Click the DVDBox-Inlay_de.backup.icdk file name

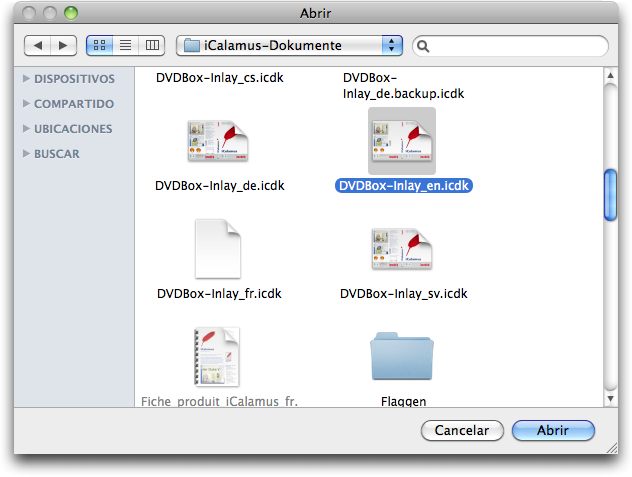(x=403, y=85)
